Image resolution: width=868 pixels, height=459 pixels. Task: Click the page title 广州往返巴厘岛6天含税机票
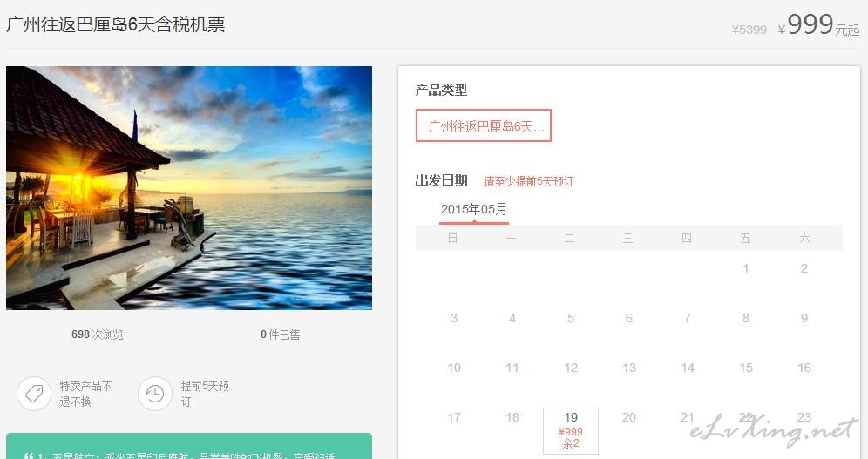[x=116, y=25]
